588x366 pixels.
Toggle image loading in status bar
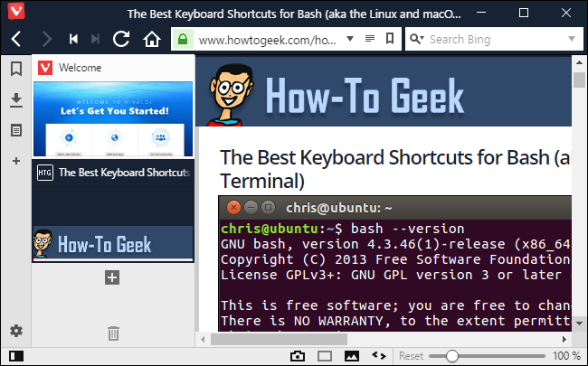point(351,356)
